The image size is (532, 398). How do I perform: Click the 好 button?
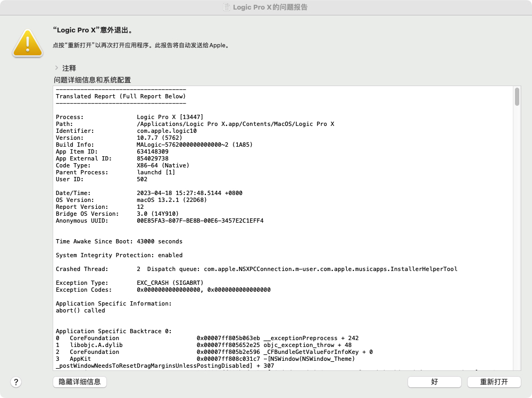tap(435, 382)
